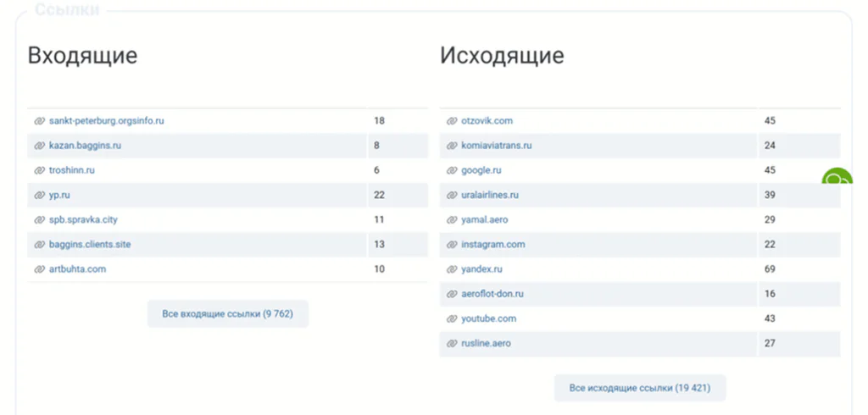Click the link icon beside youtube.com

(x=452, y=318)
